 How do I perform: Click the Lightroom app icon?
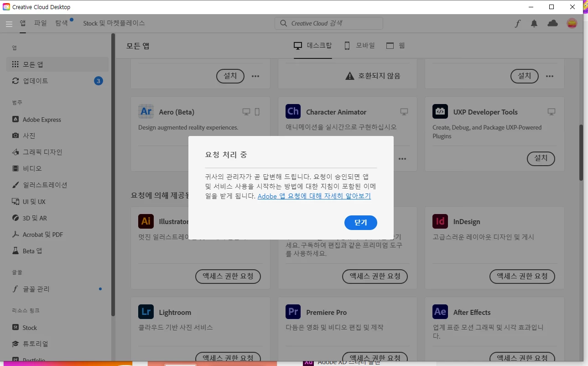[146, 312]
